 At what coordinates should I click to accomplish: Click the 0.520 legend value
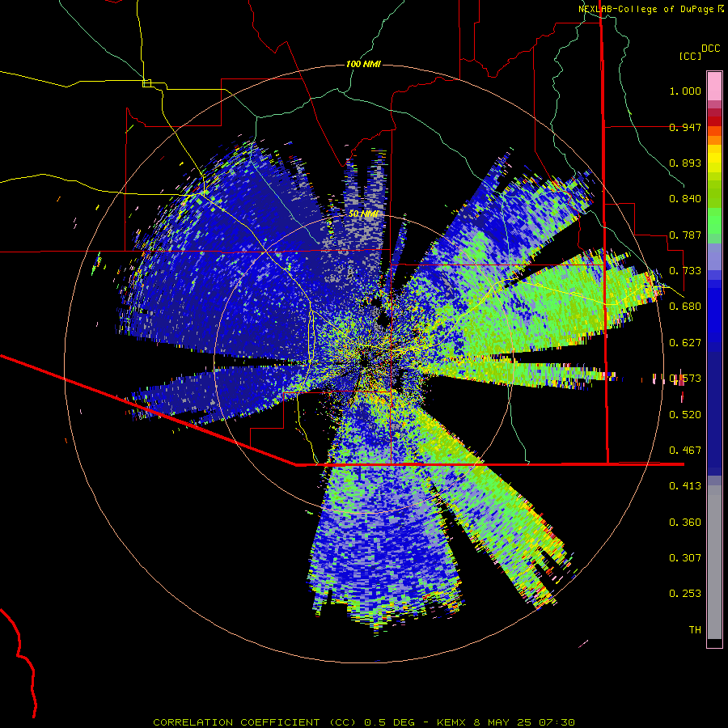pos(685,415)
